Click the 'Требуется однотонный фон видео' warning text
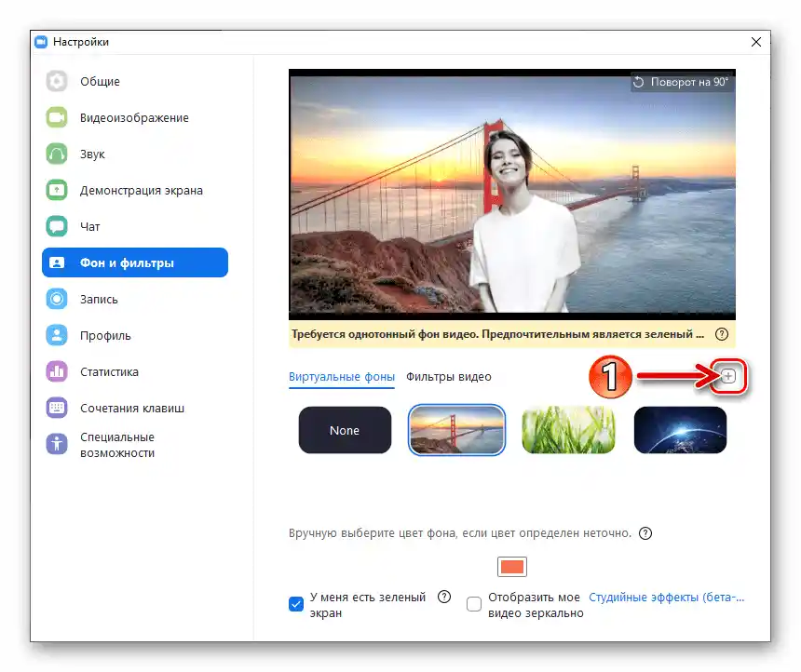Viewport: 801px width, 672px height. point(497,334)
